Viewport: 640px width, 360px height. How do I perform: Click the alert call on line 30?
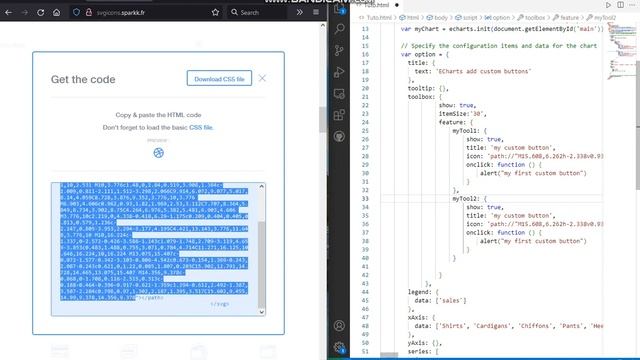(533, 173)
